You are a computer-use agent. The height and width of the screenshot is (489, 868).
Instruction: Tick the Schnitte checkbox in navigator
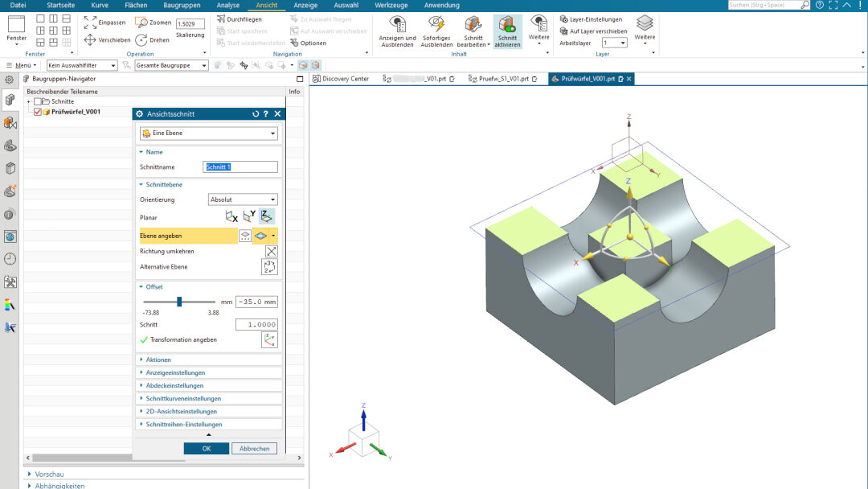[x=38, y=102]
